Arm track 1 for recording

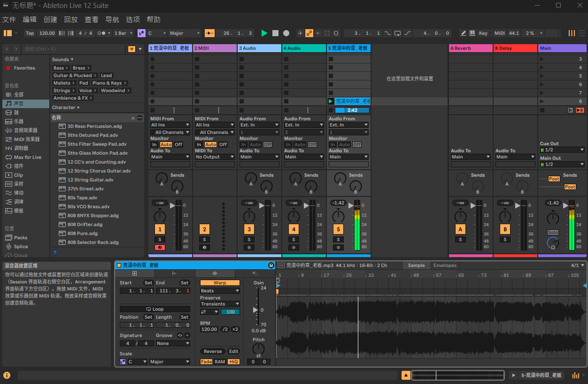click(160, 247)
